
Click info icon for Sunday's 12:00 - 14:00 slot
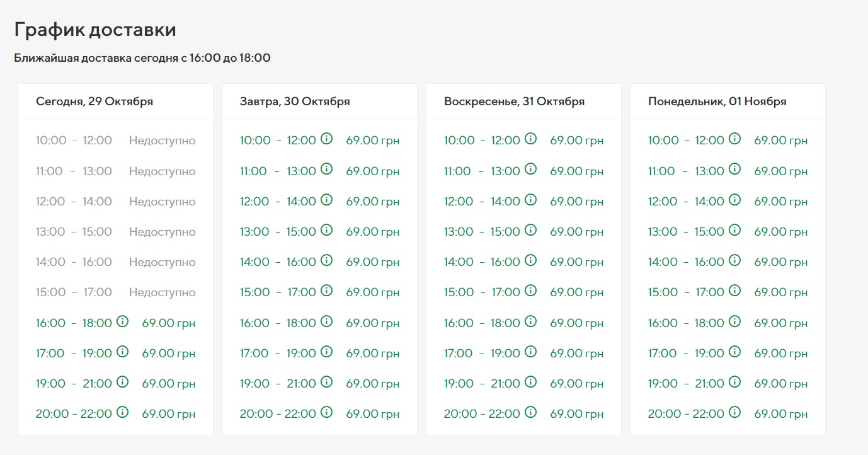(531, 200)
